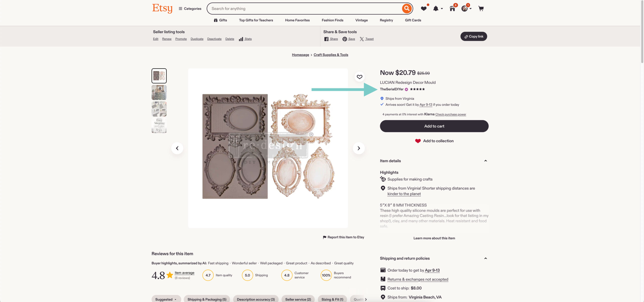Go to Homepage breadcrumb
This screenshot has width=644, height=302.
coord(300,55)
